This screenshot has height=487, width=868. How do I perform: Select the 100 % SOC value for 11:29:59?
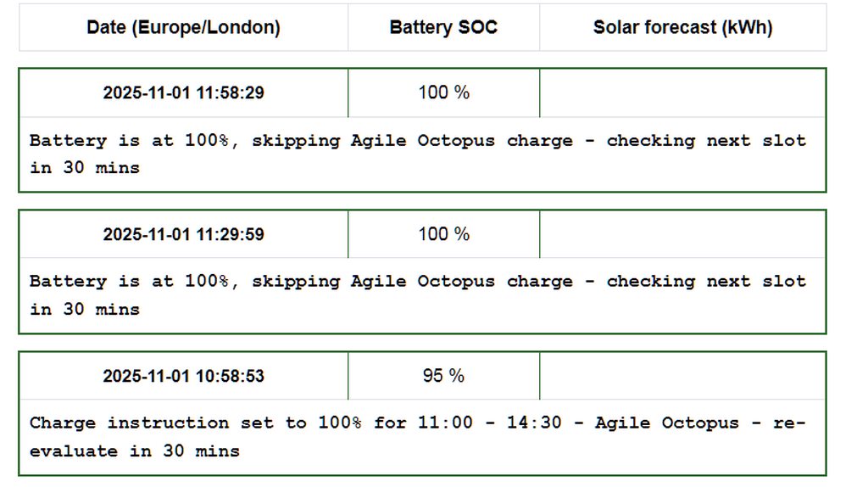443,234
